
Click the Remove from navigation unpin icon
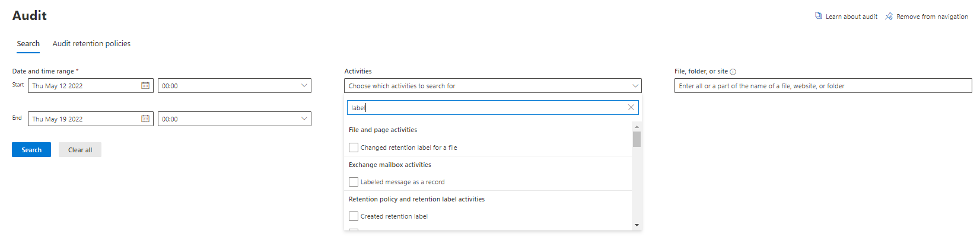(889, 16)
